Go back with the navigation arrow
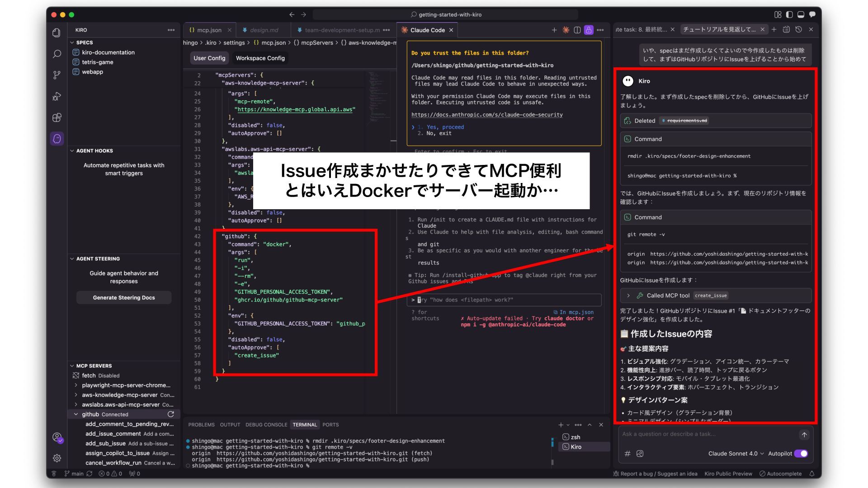Image resolution: width=868 pixels, height=488 pixels. click(x=292, y=14)
